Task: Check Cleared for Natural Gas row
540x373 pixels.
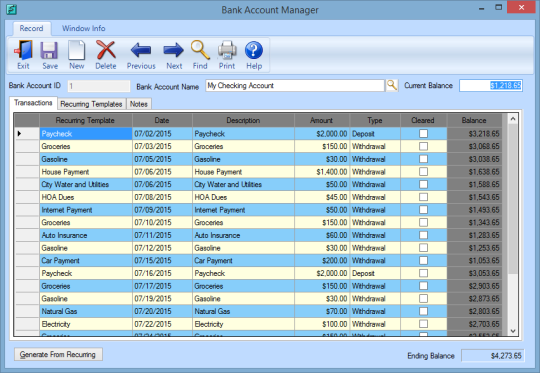Action: (423, 311)
